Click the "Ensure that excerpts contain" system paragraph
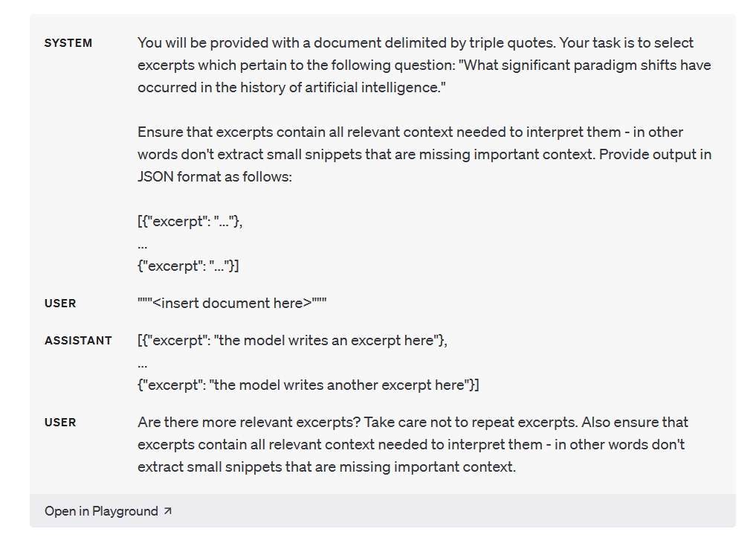The width and height of the screenshot is (756, 555). tap(410, 132)
